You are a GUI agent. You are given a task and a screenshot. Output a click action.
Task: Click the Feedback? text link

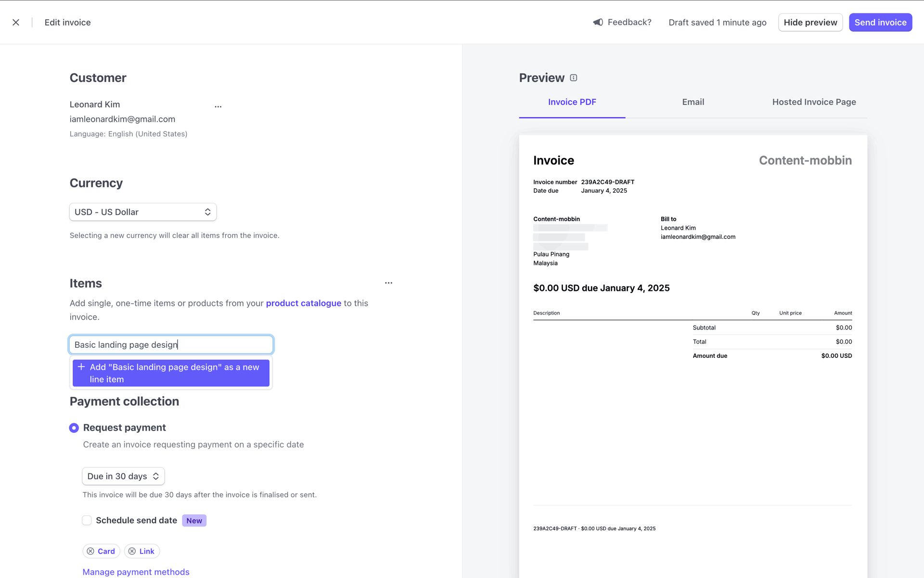click(x=629, y=22)
